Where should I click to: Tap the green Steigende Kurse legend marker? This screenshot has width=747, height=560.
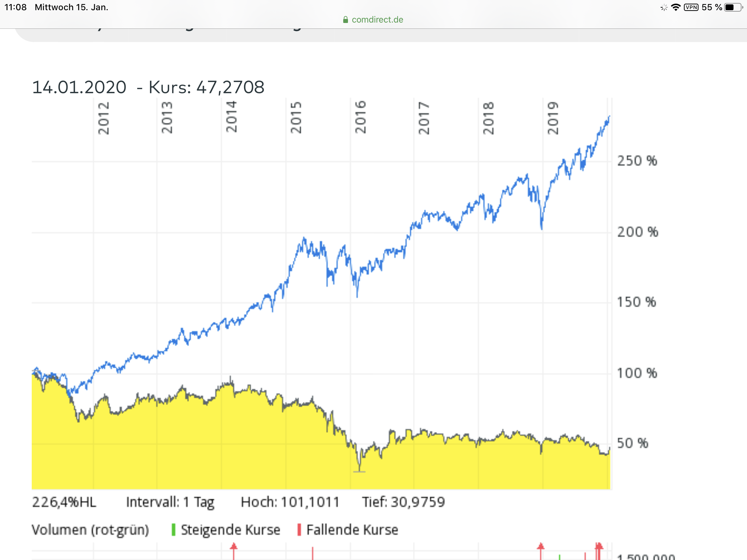click(x=174, y=530)
